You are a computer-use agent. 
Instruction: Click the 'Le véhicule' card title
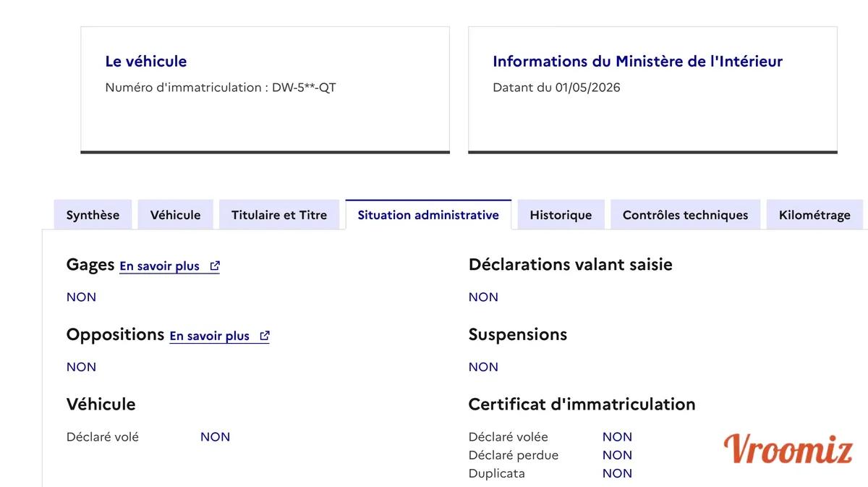(146, 62)
